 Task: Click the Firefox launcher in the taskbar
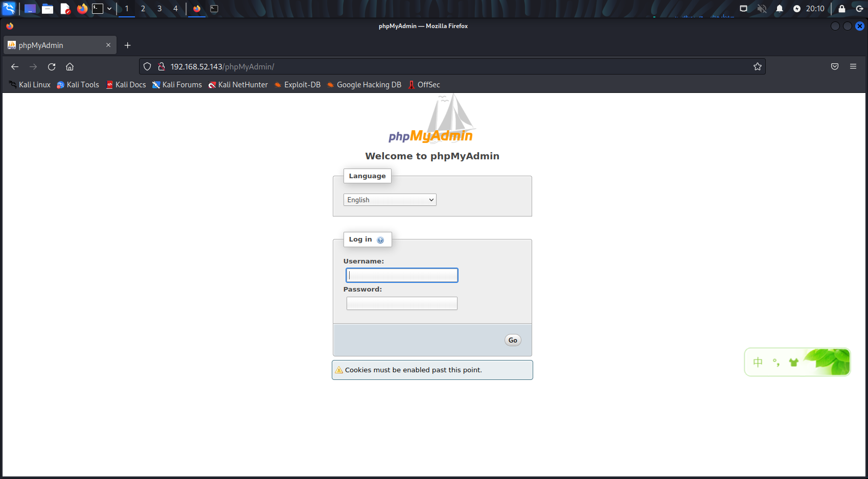pyautogui.click(x=82, y=9)
